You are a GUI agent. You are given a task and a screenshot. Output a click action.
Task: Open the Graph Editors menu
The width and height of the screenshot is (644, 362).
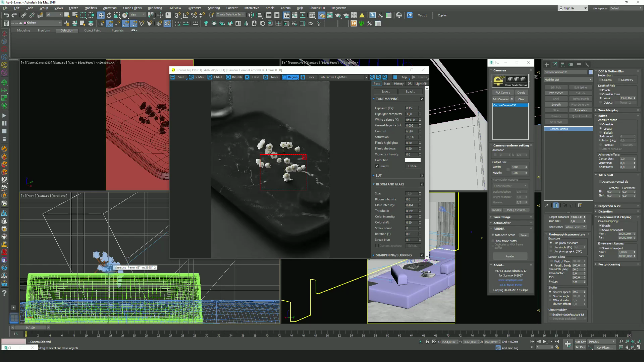click(132, 8)
